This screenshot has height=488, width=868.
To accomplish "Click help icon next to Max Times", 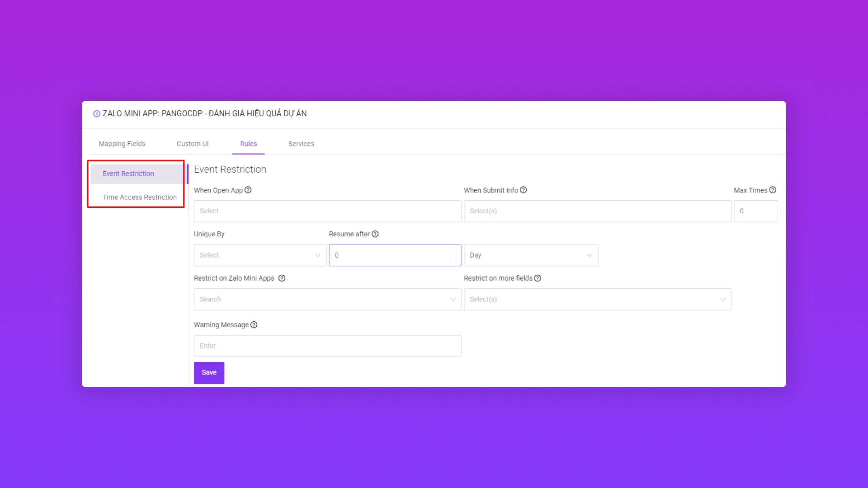I will point(773,190).
